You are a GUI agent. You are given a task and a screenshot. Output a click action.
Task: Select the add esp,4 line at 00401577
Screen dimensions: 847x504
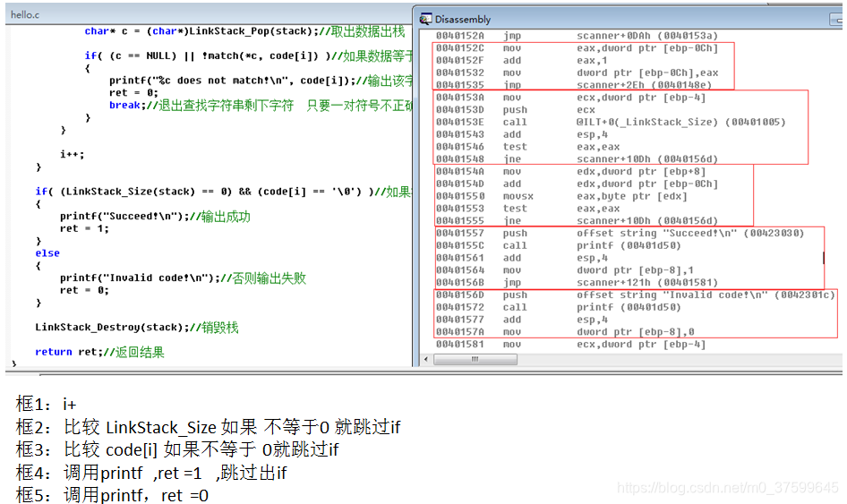pyautogui.click(x=522, y=320)
